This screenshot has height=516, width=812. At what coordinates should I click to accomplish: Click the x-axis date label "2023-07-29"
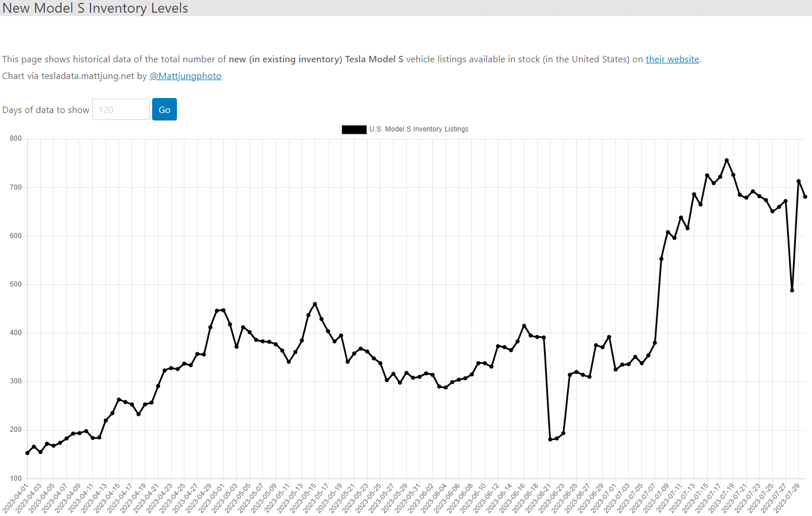point(786,497)
